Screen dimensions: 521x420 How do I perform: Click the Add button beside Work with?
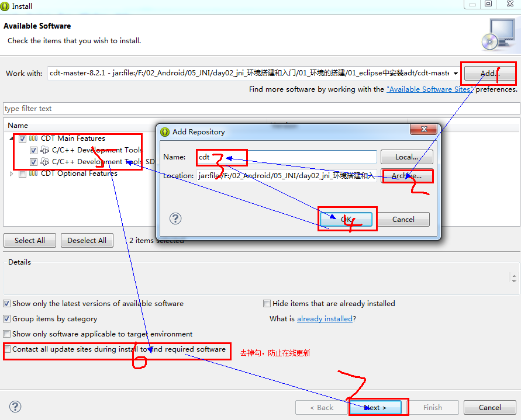point(490,74)
